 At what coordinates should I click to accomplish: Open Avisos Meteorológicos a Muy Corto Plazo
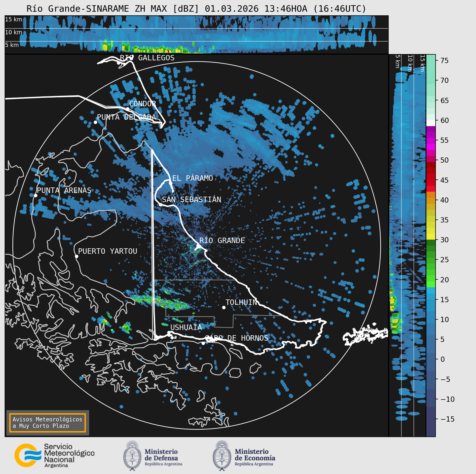47,423
